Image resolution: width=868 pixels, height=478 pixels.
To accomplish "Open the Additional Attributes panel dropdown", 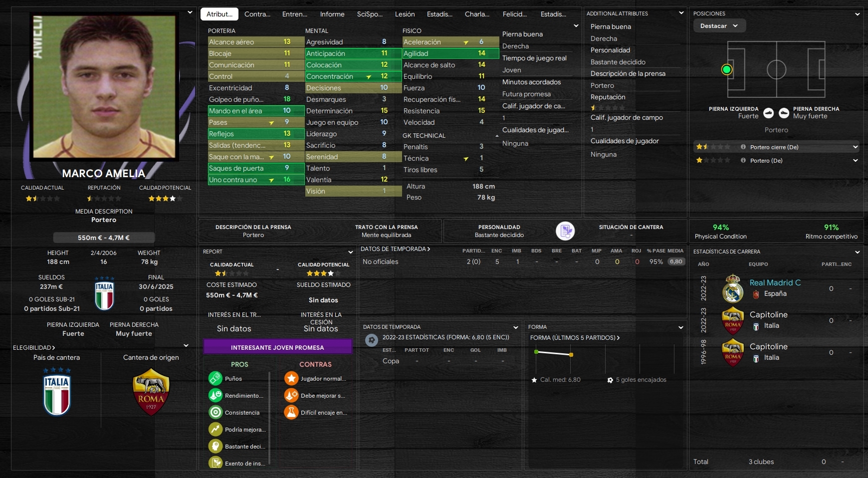I will click(681, 13).
